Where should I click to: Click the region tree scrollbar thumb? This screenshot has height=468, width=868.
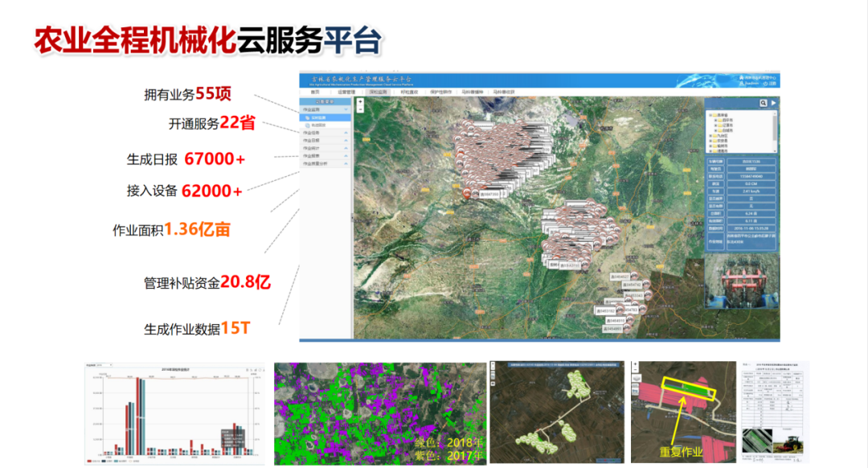point(775,127)
